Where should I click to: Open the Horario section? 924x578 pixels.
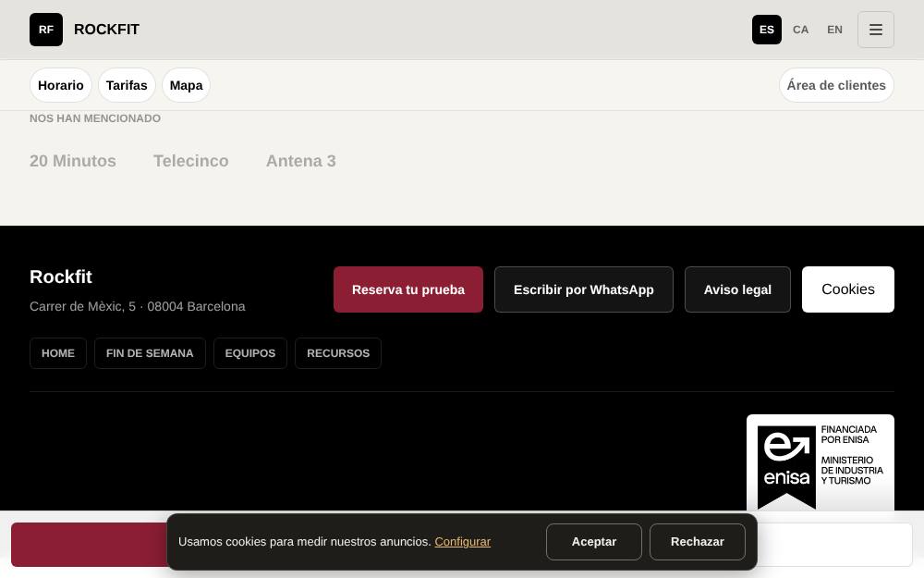click(x=61, y=85)
